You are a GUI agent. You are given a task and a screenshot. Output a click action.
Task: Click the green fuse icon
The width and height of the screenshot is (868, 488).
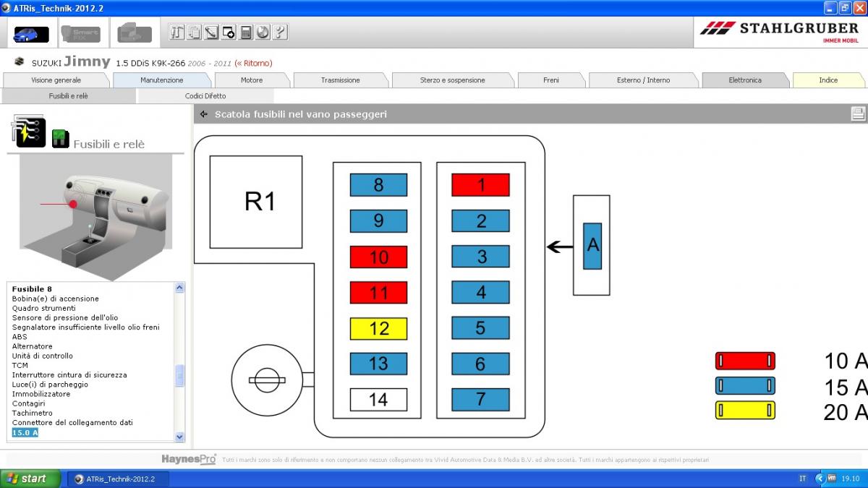coord(61,139)
